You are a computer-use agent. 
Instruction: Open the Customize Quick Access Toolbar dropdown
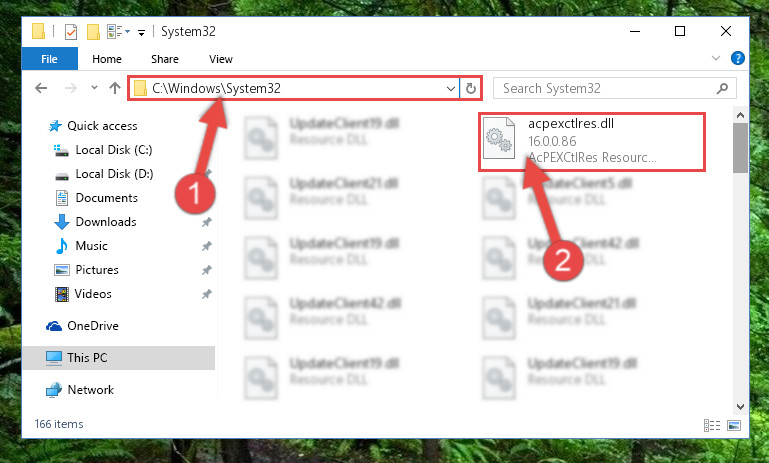pos(141,33)
